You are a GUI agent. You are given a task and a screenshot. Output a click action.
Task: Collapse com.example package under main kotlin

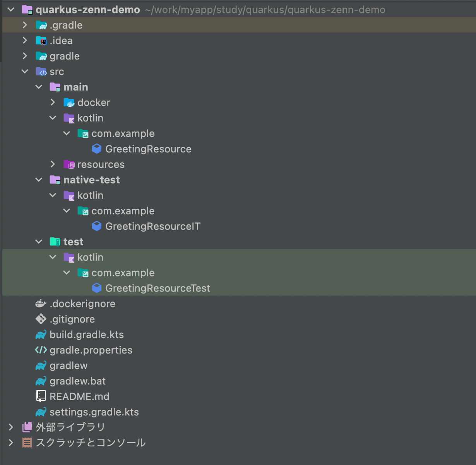click(x=67, y=133)
